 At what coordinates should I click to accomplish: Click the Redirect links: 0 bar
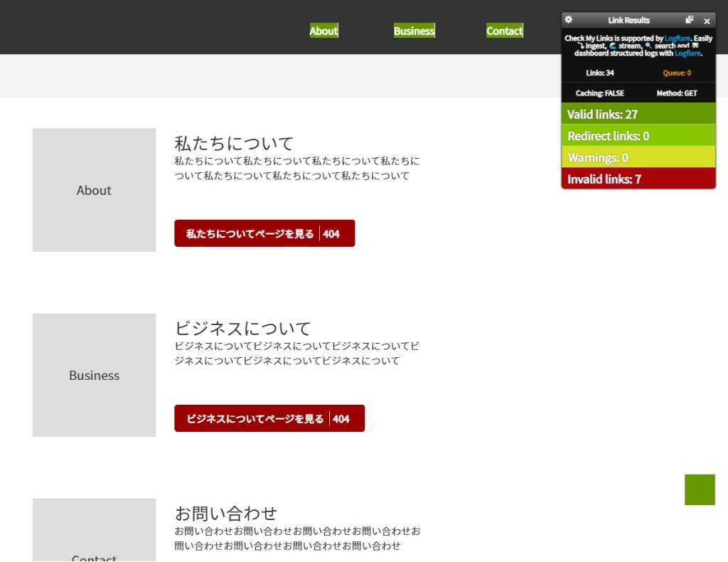tap(638, 135)
